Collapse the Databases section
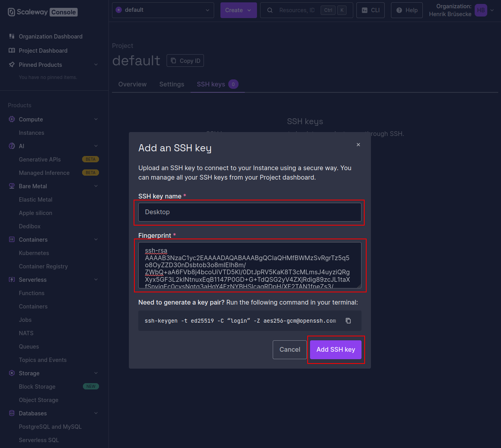 [x=96, y=413]
